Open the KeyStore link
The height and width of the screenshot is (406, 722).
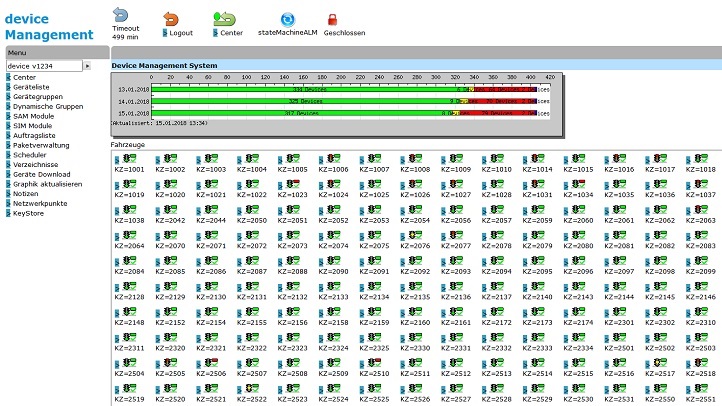pyautogui.click(x=28, y=213)
